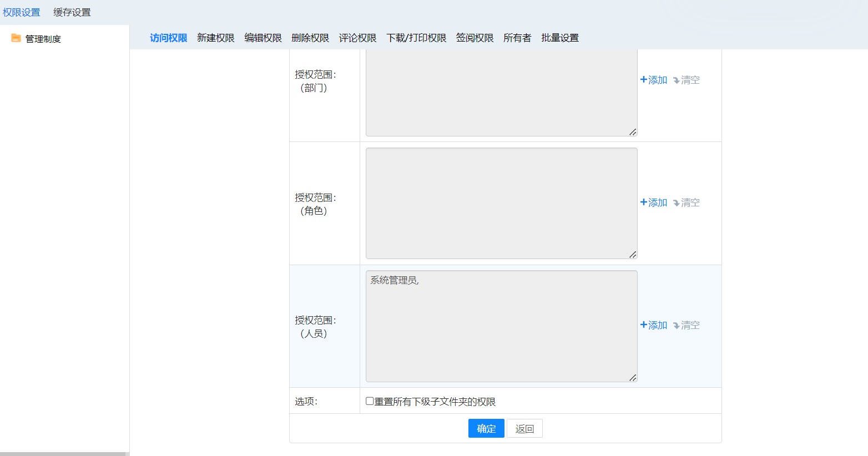Click the left panel horizontal scrollbar

(63, 454)
